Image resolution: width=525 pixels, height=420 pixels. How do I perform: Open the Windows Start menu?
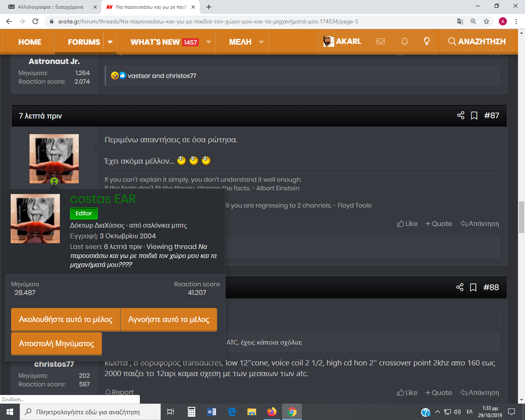10,412
